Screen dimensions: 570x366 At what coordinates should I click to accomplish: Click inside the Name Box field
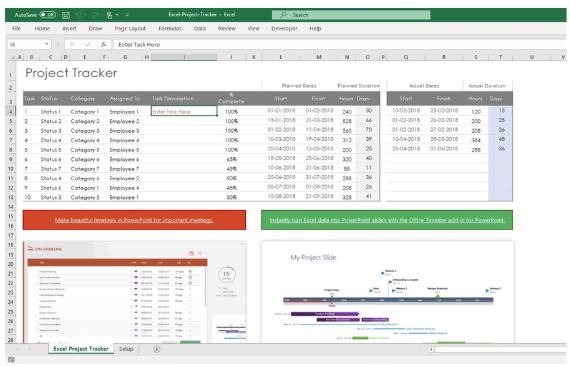click(x=25, y=44)
